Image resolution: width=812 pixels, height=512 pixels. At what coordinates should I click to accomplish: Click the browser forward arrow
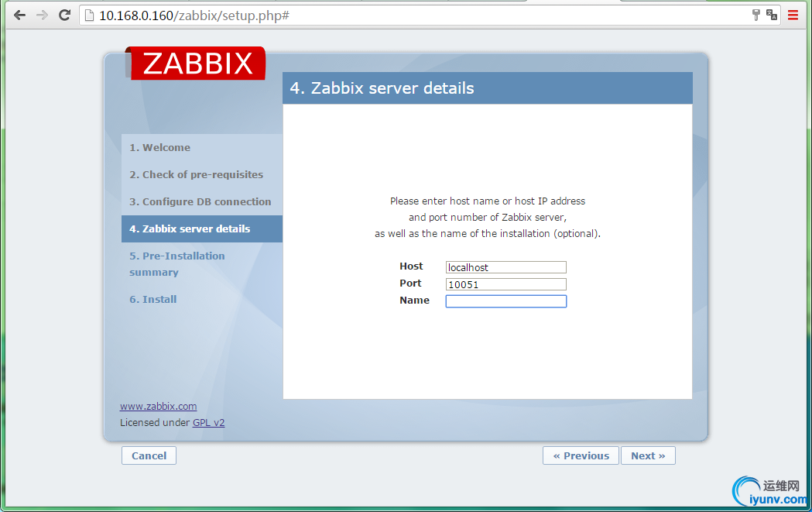pyautogui.click(x=42, y=15)
